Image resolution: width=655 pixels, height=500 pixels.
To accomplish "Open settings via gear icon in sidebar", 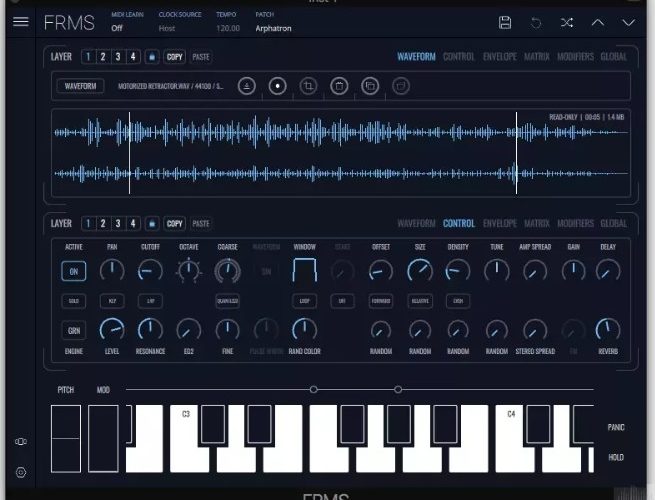I will 20,472.
